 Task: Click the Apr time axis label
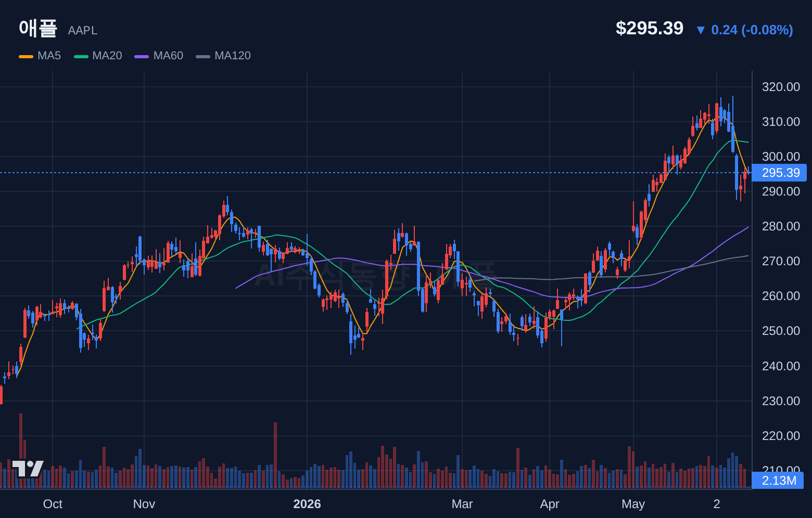(550, 504)
